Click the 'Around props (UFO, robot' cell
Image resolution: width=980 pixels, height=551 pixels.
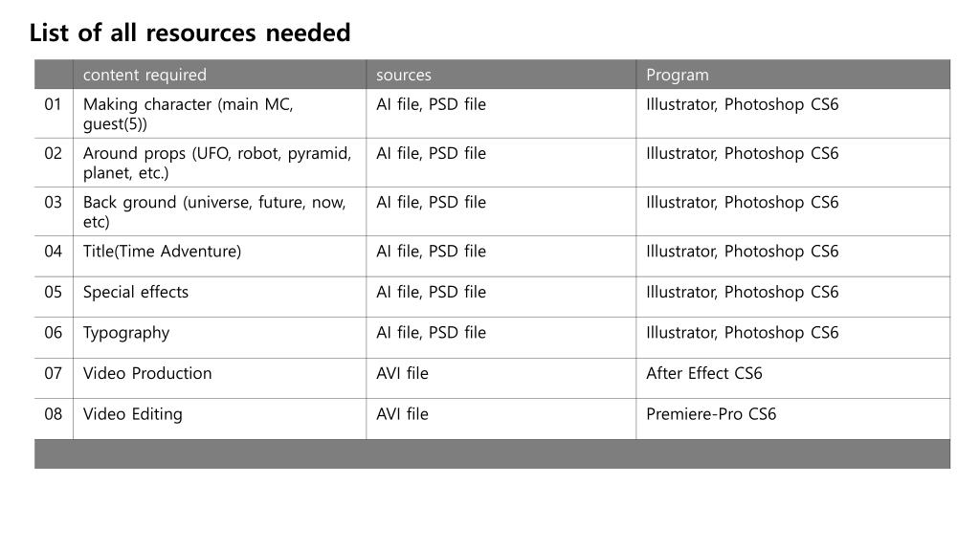click(219, 163)
